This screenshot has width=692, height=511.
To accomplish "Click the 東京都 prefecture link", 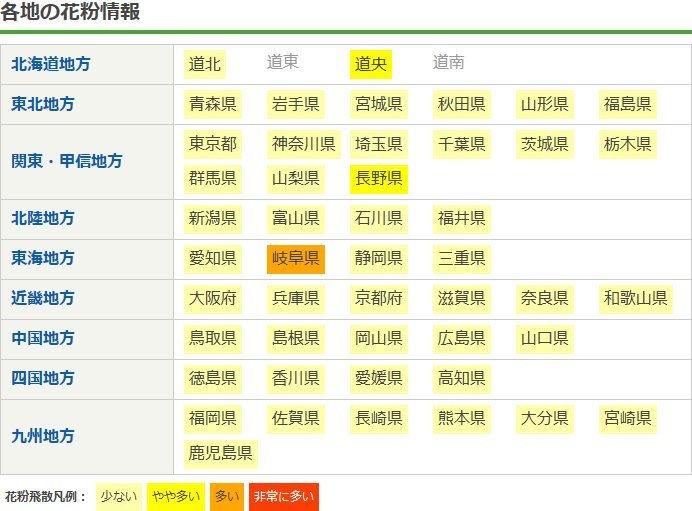I will pos(213,144).
